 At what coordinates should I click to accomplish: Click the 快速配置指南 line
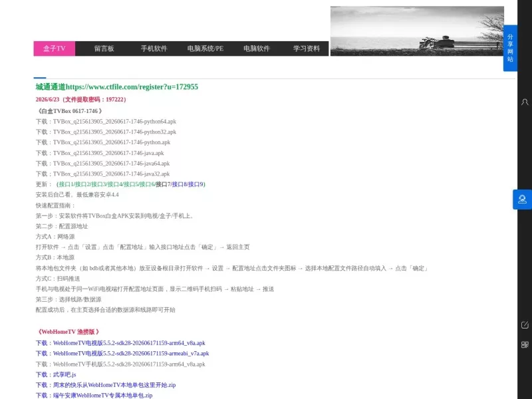55,205
